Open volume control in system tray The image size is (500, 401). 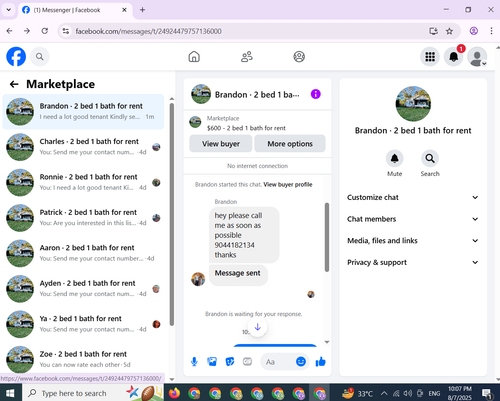tap(408, 393)
